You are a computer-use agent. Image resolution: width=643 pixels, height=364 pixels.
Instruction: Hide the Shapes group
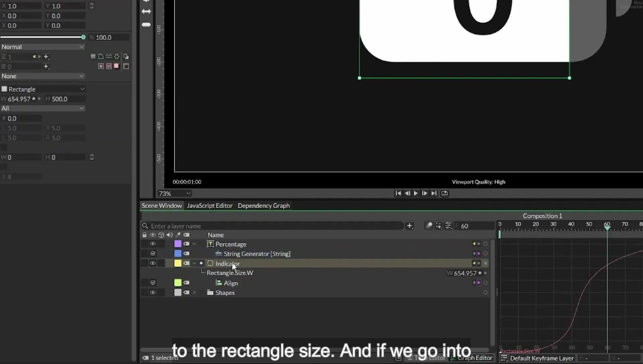pyautogui.click(x=153, y=292)
